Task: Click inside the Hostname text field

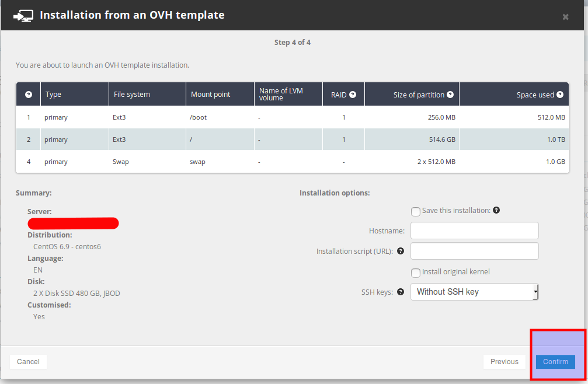Action: (474, 231)
